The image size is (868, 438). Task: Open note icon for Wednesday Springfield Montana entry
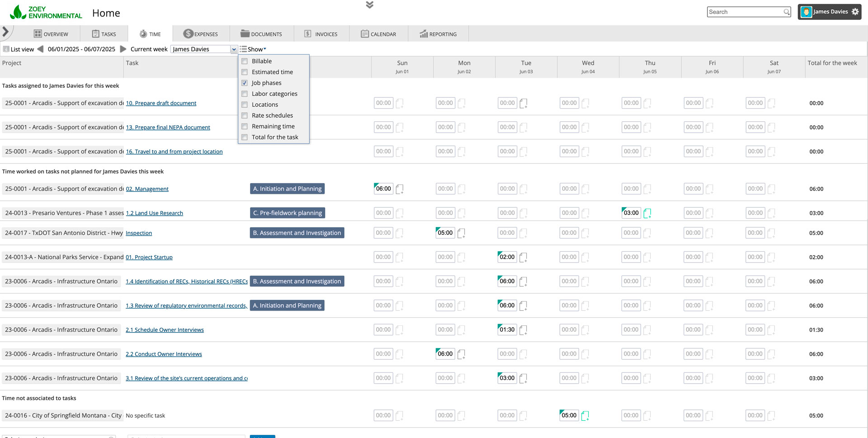585,416
